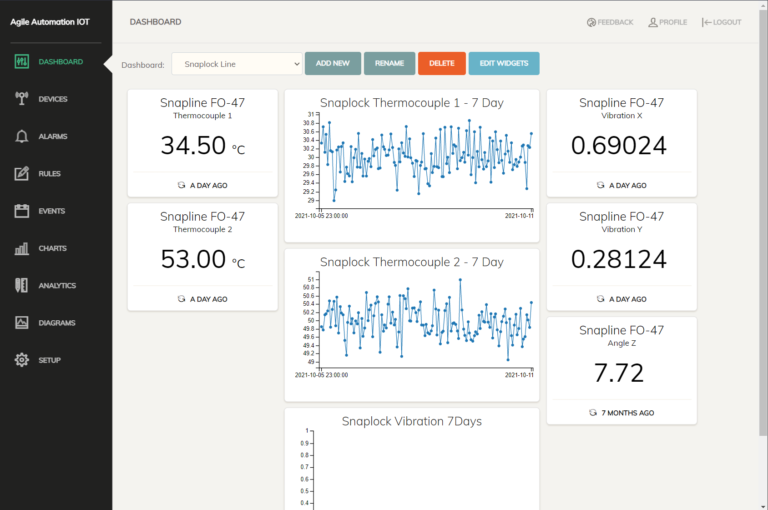Go to Profile in top bar
The width and height of the screenshot is (768, 510).
[667, 22]
